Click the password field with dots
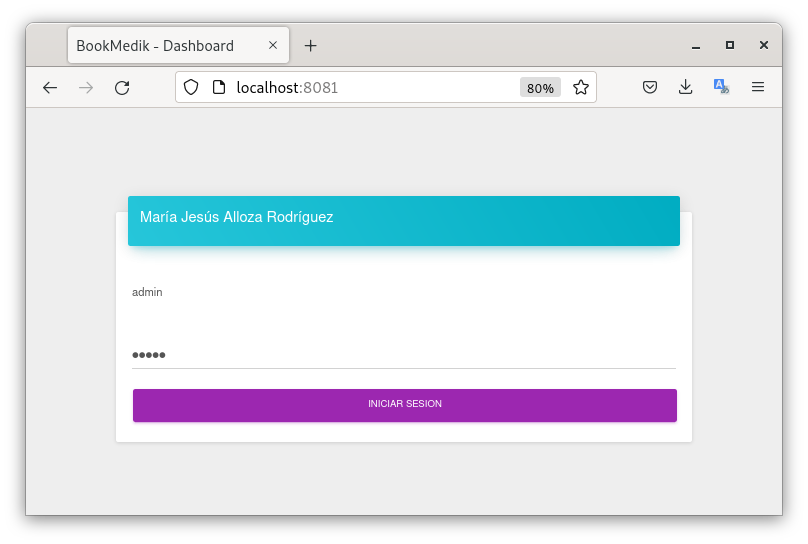 point(403,355)
